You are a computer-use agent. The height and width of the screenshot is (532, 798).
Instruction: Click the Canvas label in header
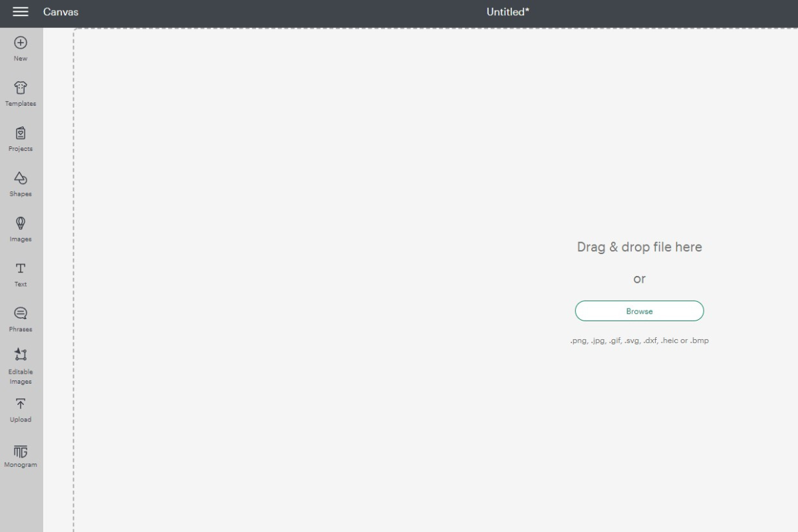pyautogui.click(x=61, y=12)
